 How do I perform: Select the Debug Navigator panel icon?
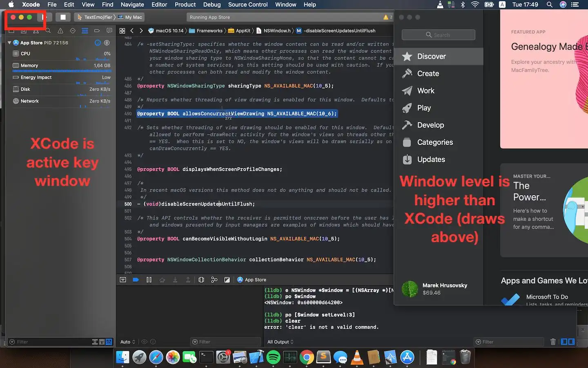[85, 30]
